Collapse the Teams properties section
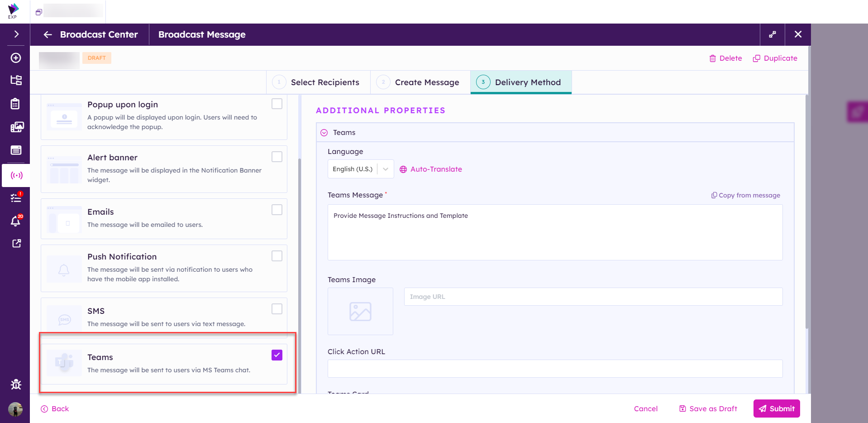Viewport: 868px width, 423px height. pos(324,133)
